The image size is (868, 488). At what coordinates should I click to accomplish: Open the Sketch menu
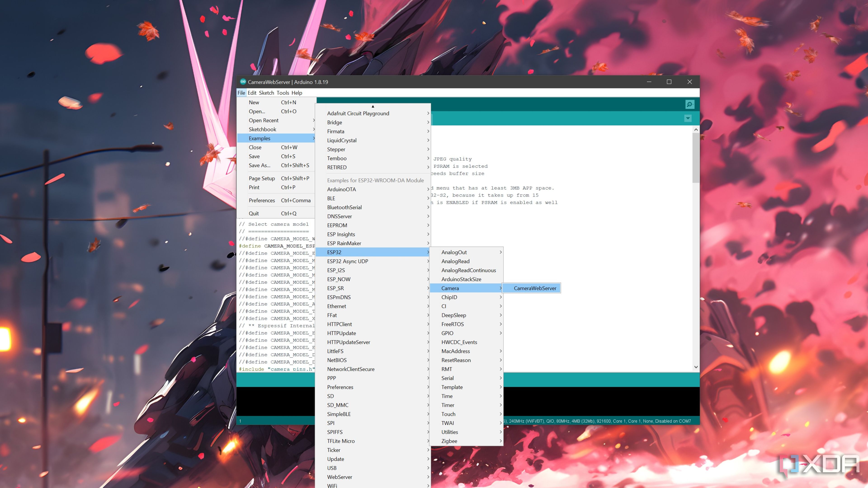pyautogui.click(x=266, y=93)
